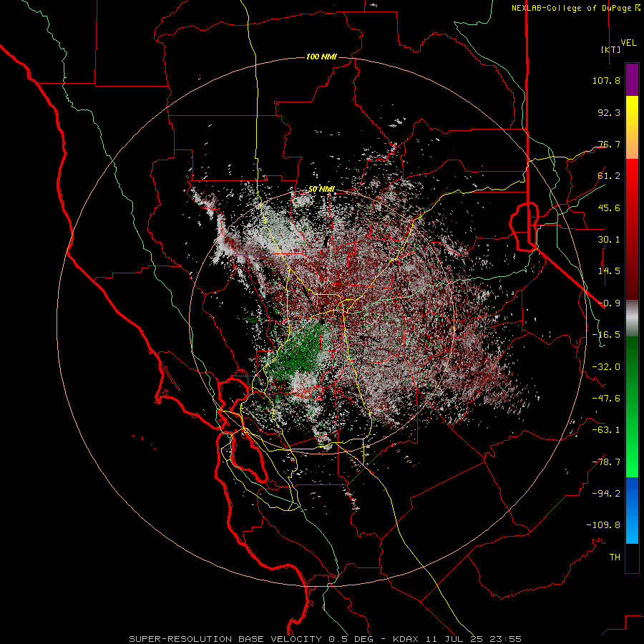Click the VEL legend title
644x644 pixels.
click(x=628, y=42)
